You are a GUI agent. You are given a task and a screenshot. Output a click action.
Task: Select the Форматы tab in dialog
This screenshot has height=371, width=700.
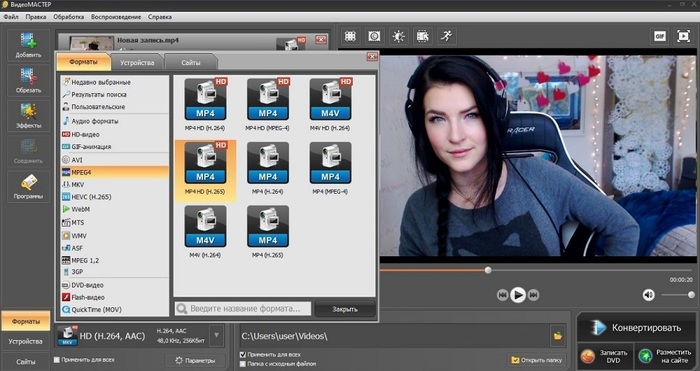point(83,62)
